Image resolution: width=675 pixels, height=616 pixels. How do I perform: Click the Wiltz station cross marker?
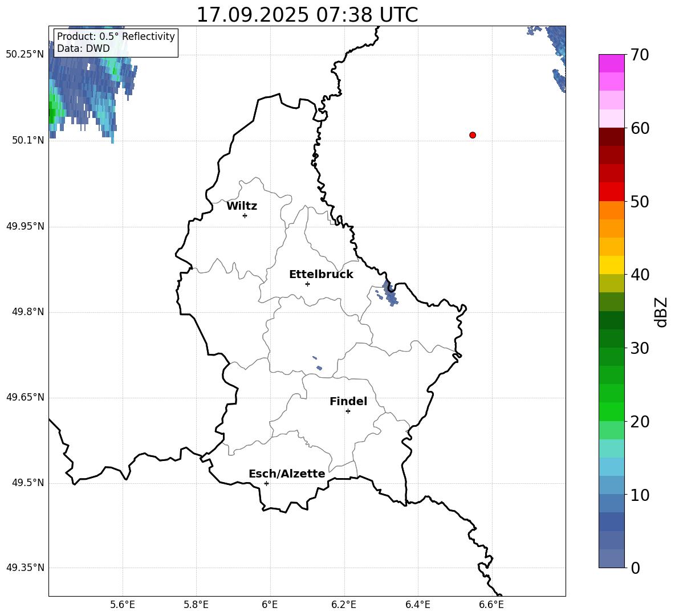pyautogui.click(x=245, y=215)
